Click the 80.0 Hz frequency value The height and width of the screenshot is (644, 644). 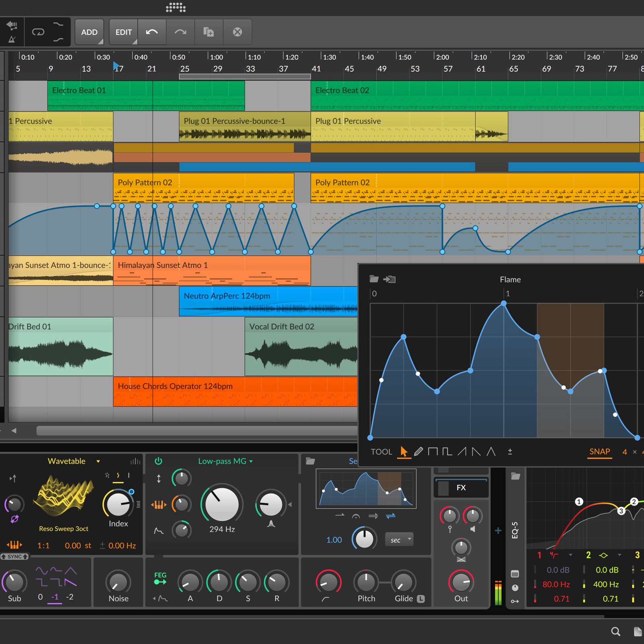(x=556, y=584)
